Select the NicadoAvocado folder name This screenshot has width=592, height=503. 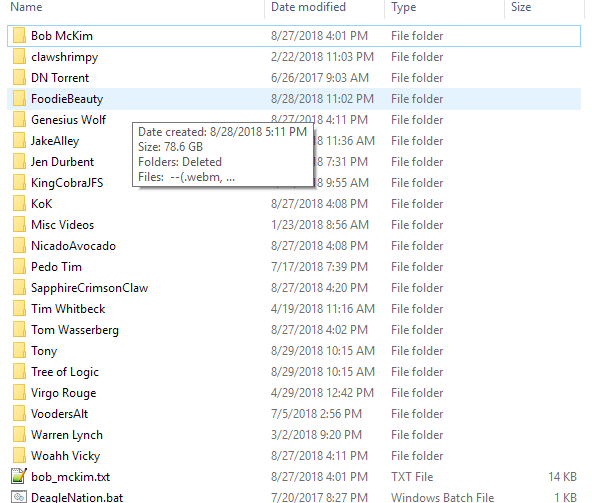[x=73, y=246]
